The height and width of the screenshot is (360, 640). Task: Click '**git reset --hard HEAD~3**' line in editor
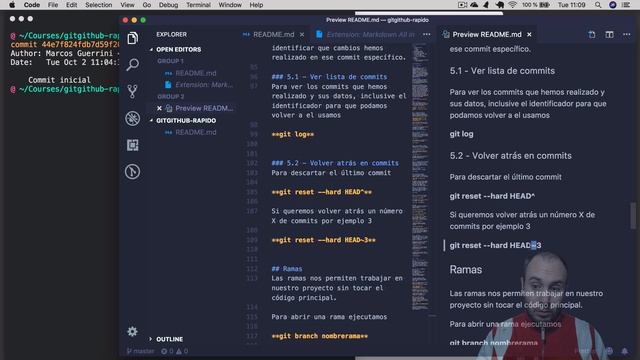(x=323, y=240)
